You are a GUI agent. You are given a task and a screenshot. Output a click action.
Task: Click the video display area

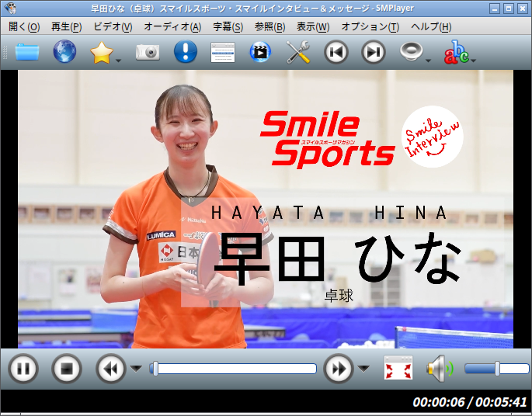[x=266, y=210]
